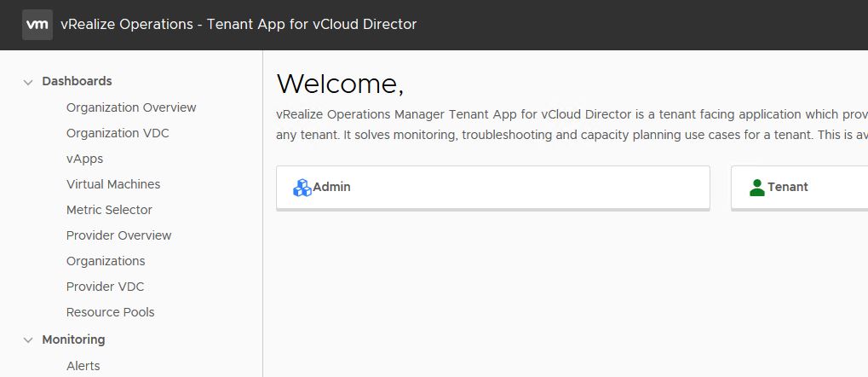The image size is (868, 377).
Task: Click the Monitoring section heading
Action: point(73,339)
